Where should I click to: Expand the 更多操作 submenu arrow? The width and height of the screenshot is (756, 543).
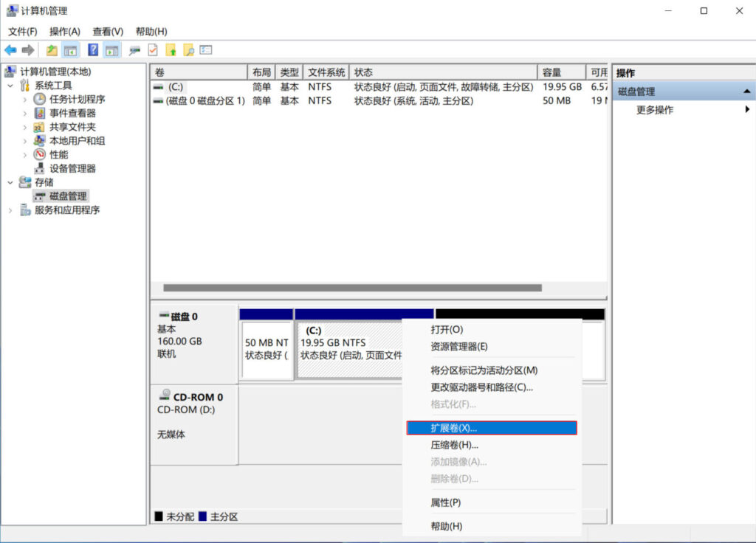[x=747, y=109]
